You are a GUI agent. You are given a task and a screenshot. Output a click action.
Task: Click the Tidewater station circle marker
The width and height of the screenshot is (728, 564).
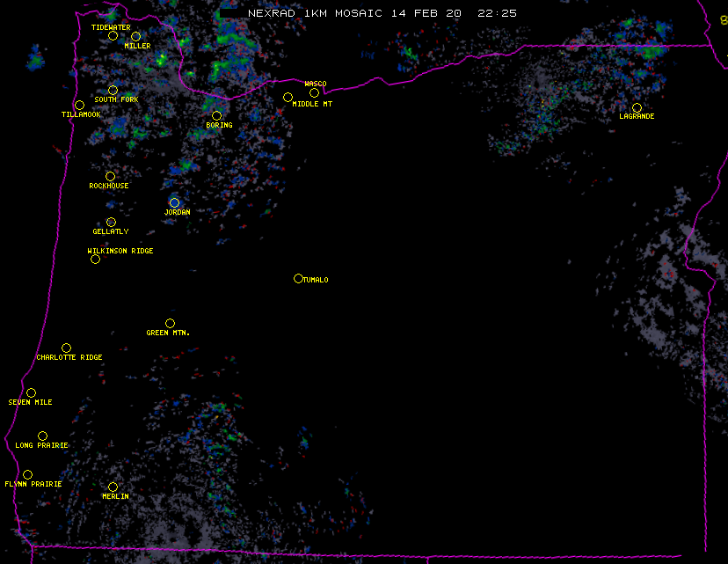[x=113, y=36]
